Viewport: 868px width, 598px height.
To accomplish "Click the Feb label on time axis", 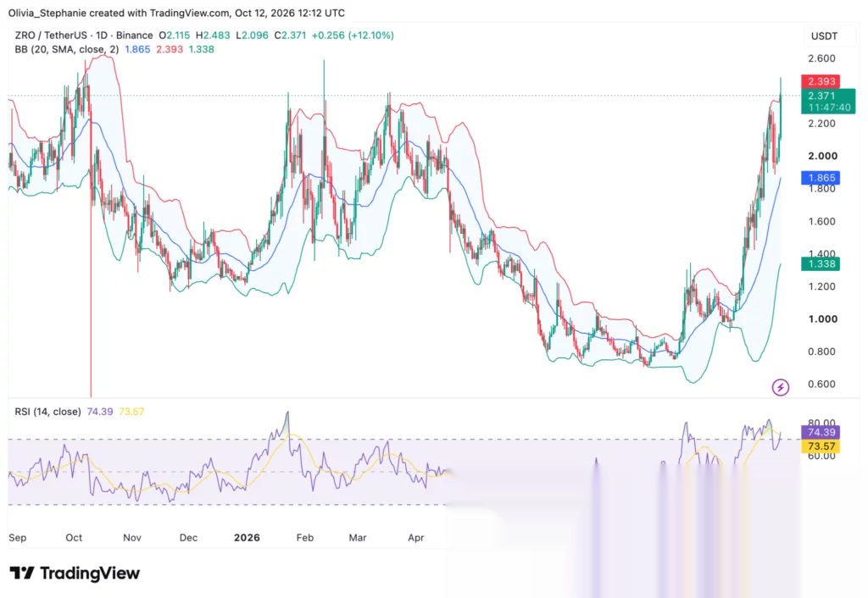I will (305, 538).
